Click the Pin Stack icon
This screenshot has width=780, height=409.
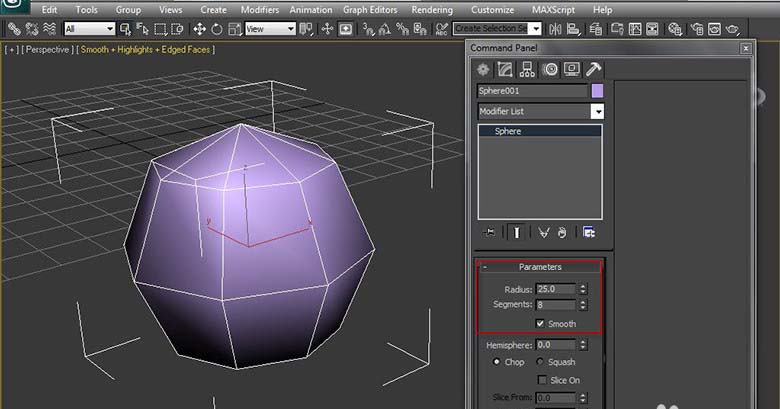point(488,232)
